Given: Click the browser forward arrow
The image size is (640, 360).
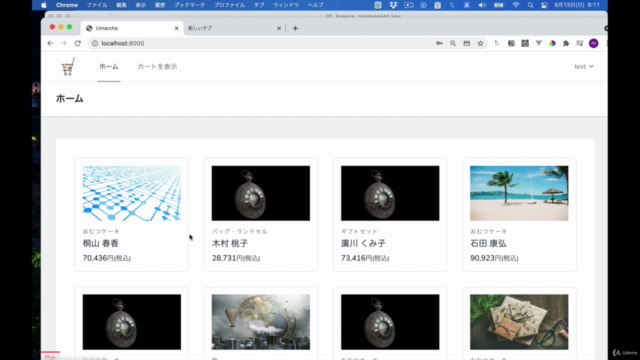Looking at the screenshot, I should [64, 43].
